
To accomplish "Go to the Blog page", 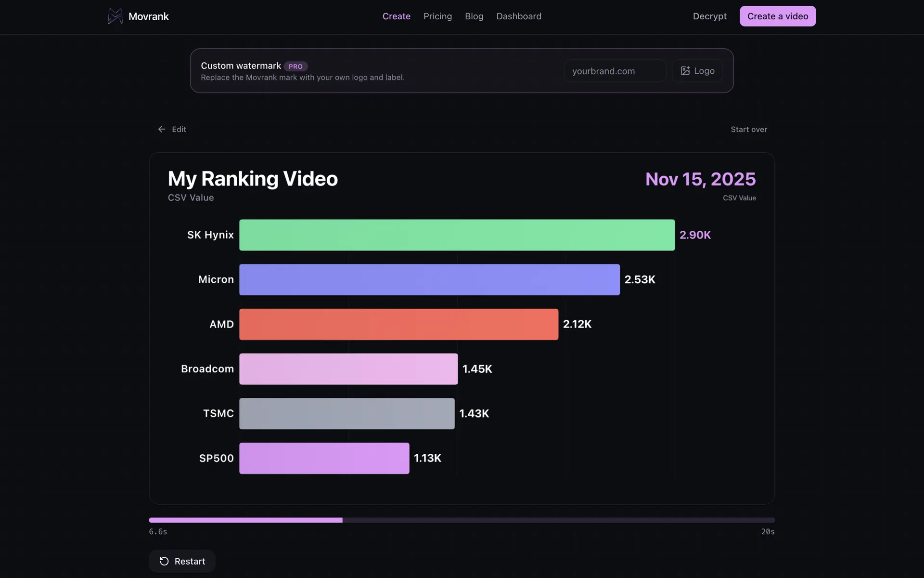I will 474,16.
